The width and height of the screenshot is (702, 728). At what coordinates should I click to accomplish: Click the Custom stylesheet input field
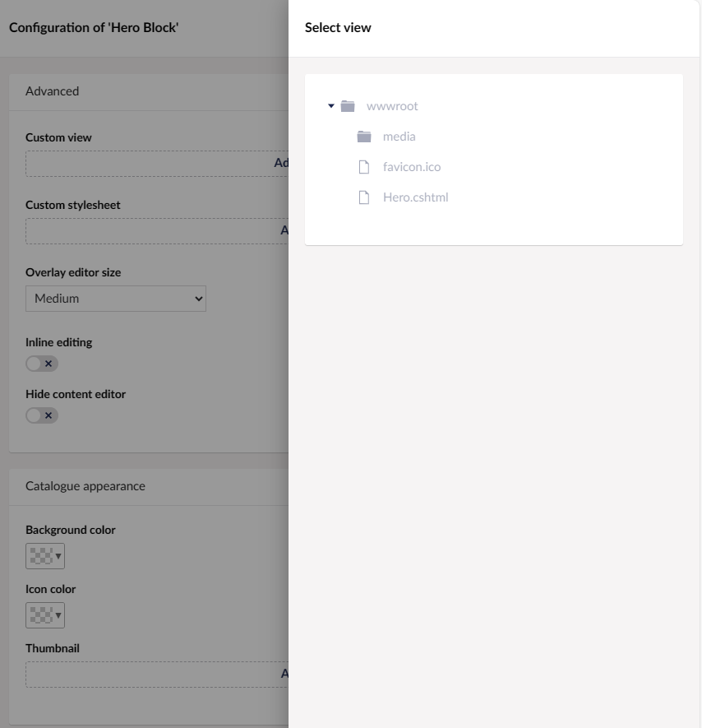[x=148, y=230]
